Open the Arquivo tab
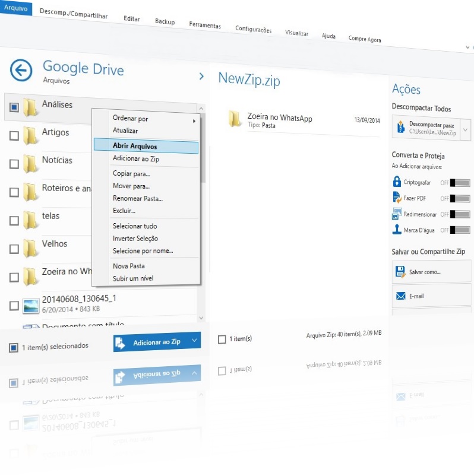This screenshot has height=476, width=474. click(x=16, y=8)
